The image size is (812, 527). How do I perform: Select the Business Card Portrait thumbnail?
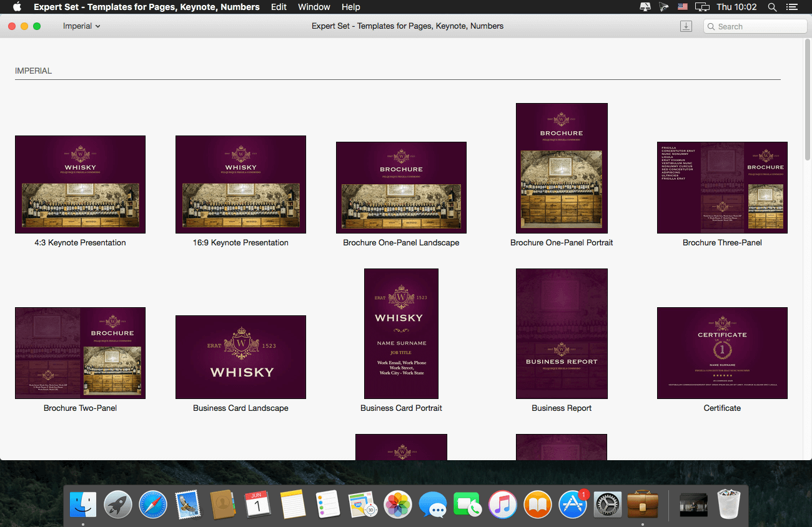coord(401,333)
